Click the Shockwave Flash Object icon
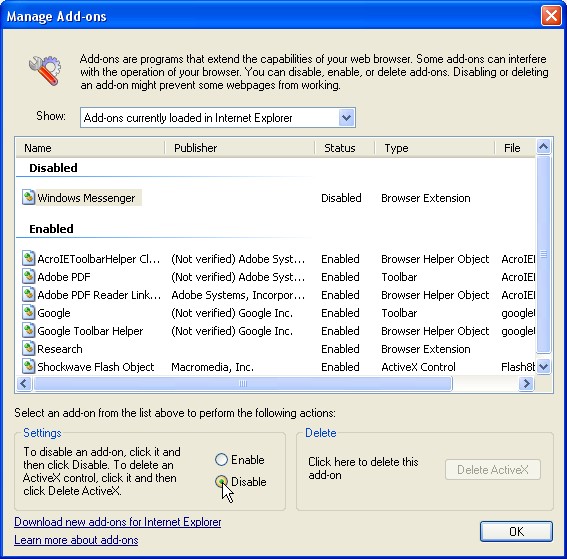This screenshot has width=567, height=559. tap(29, 366)
